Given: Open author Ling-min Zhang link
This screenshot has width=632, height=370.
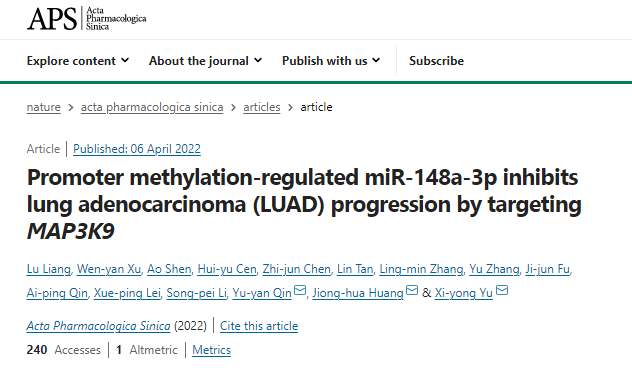Looking at the screenshot, I should coord(421,269).
